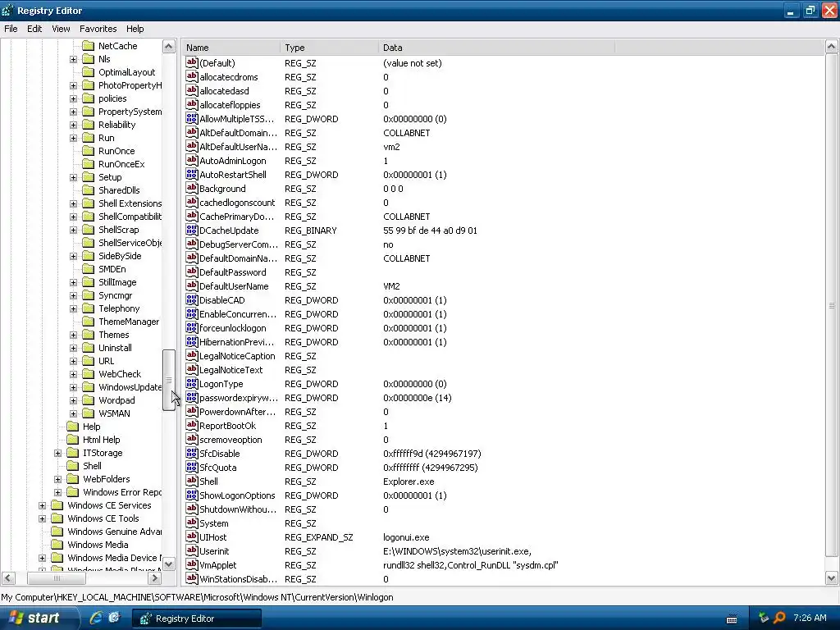Image resolution: width=840 pixels, height=630 pixels.
Task: Click the logonui.exe data cell
Action: tap(406, 537)
